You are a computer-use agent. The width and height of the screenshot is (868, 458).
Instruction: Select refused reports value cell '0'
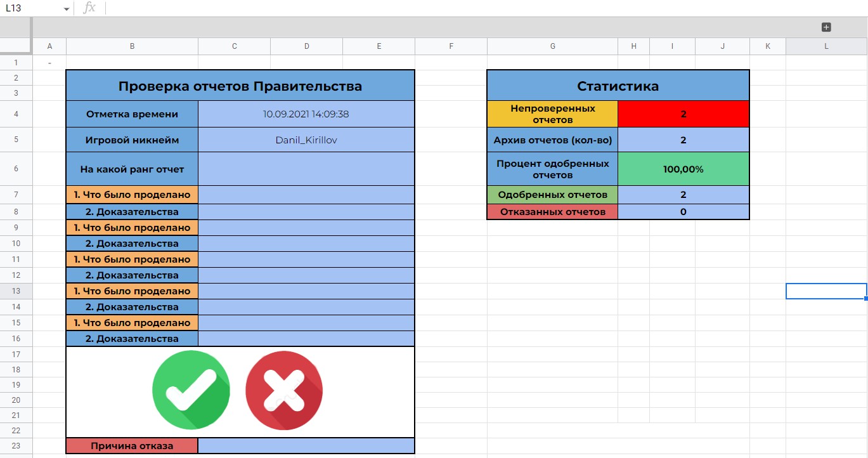[683, 212]
